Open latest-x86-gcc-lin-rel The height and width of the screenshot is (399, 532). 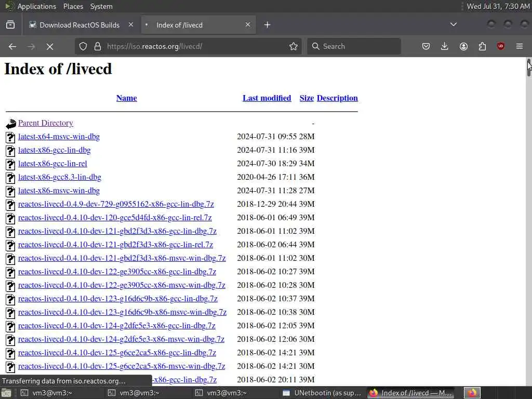point(52,164)
